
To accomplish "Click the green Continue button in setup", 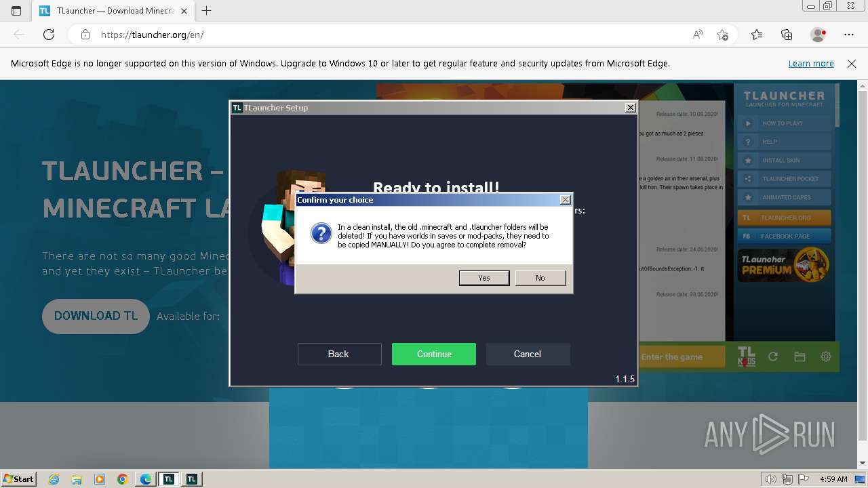I will 434,354.
